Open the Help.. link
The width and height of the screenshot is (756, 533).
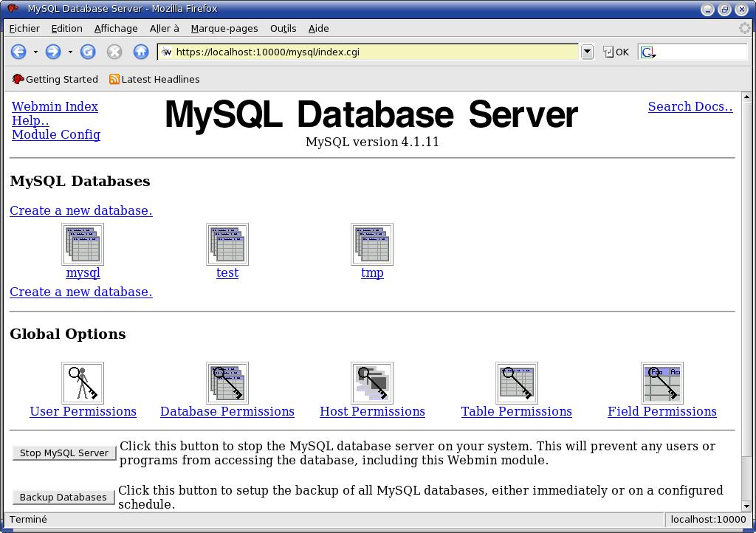[30, 120]
